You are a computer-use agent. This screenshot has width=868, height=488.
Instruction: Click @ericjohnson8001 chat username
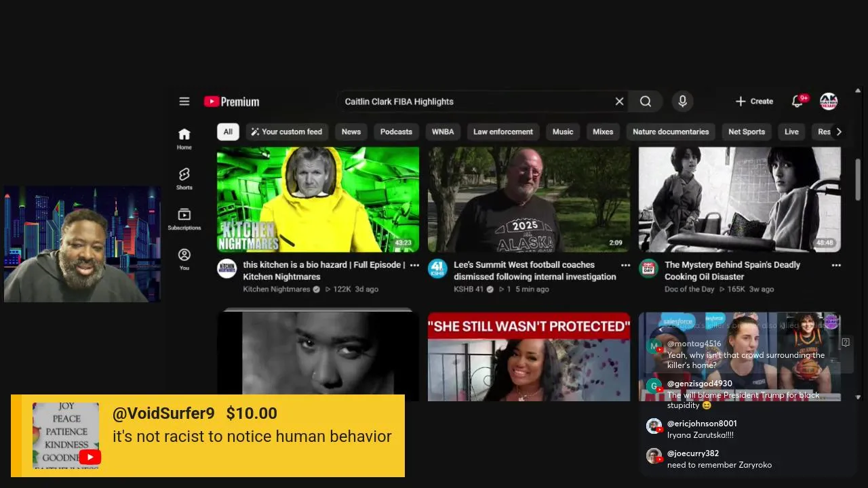click(702, 424)
